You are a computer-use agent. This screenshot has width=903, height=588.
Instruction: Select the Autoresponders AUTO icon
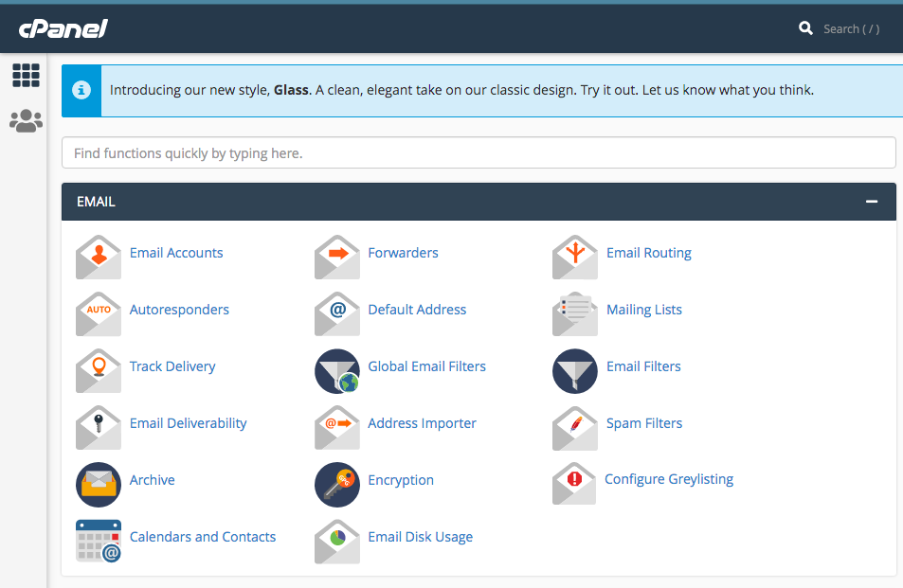coord(99,314)
